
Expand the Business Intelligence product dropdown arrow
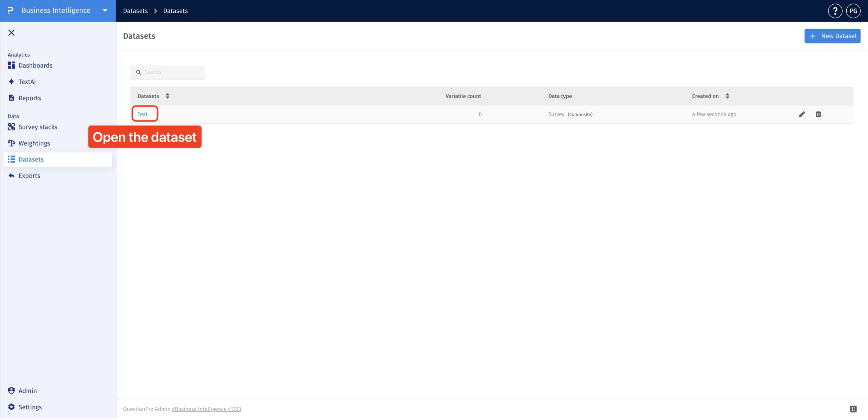click(105, 10)
